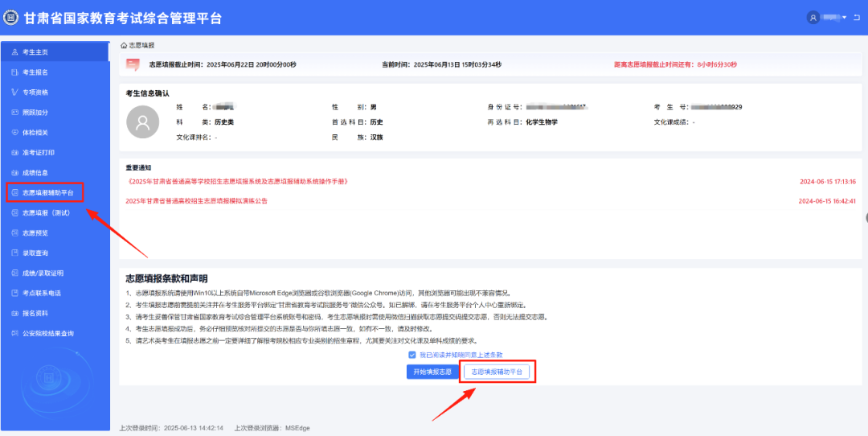This screenshot has width=868, height=436.
Task: Click the icon beside 专项资格 in the sidebar
Action: click(14, 93)
